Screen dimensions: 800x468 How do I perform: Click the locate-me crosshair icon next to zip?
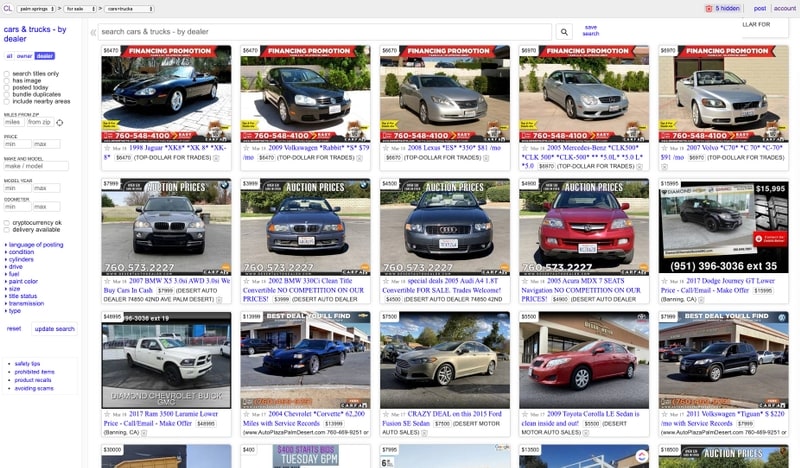click(60, 122)
